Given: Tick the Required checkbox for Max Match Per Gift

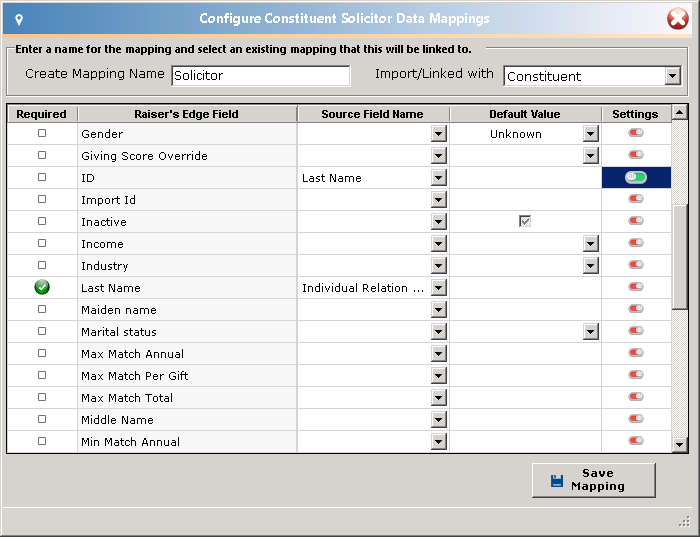Looking at the screenshot, I should click(42, 375).
